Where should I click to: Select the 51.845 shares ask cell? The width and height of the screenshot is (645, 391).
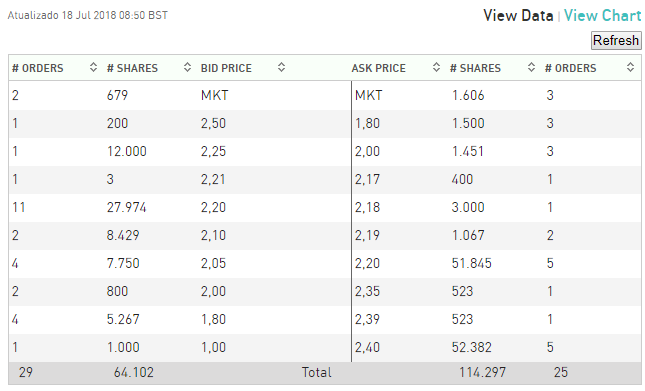pyautogui.click(x=471, y=263)
